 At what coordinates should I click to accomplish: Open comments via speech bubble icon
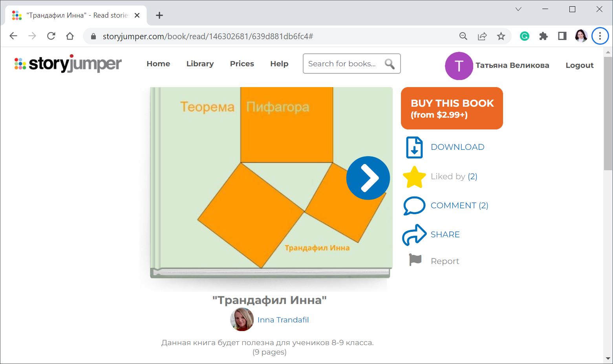(x=414, y=206)
